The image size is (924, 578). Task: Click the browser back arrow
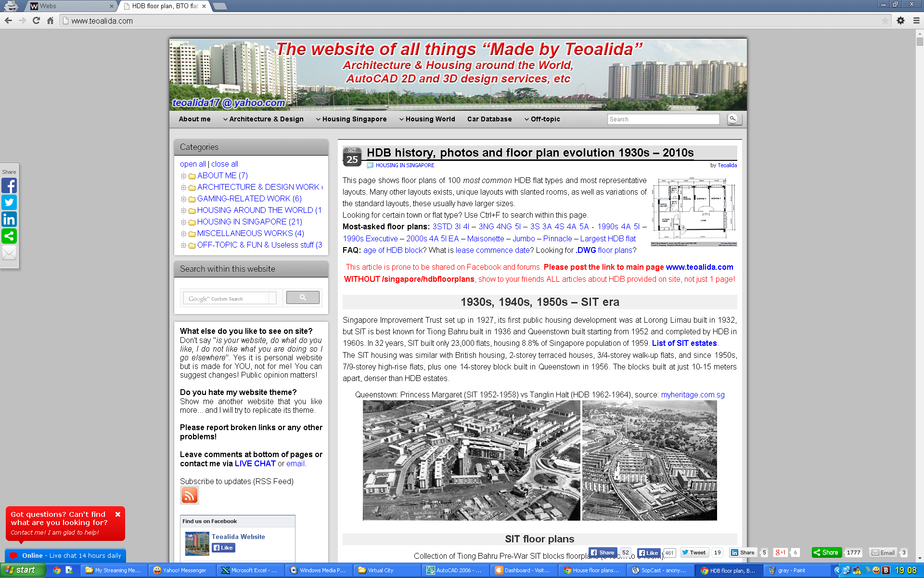8,20
